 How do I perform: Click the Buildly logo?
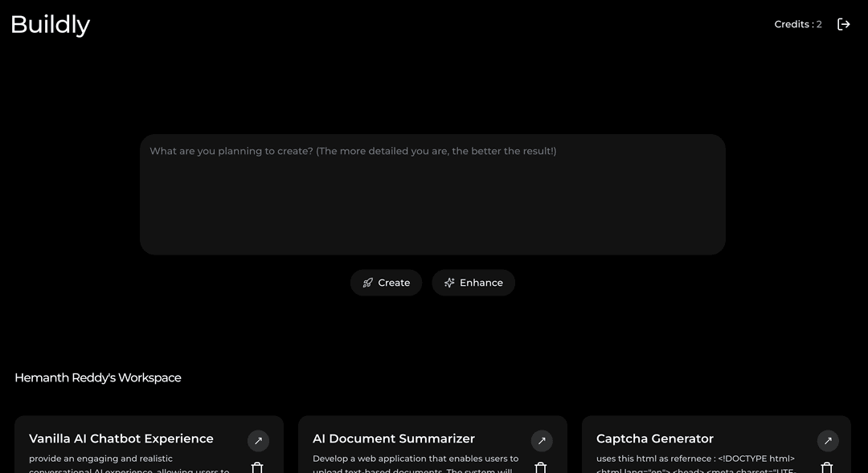50,24
